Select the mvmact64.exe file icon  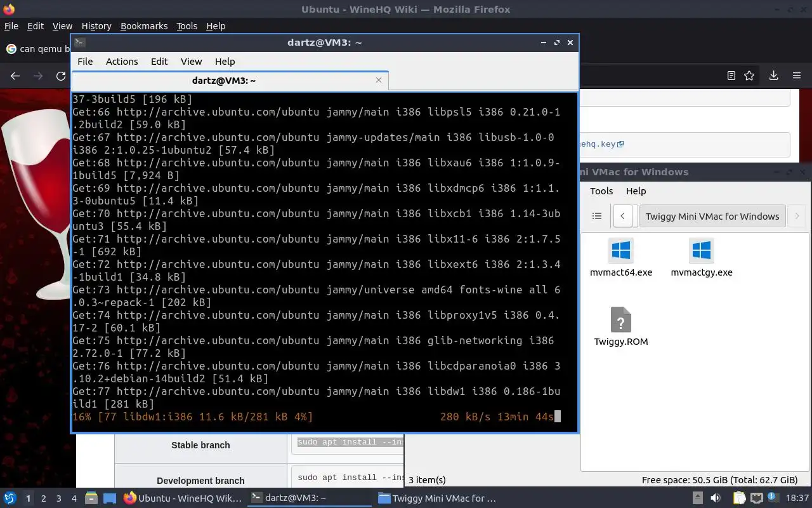[621, 250]
